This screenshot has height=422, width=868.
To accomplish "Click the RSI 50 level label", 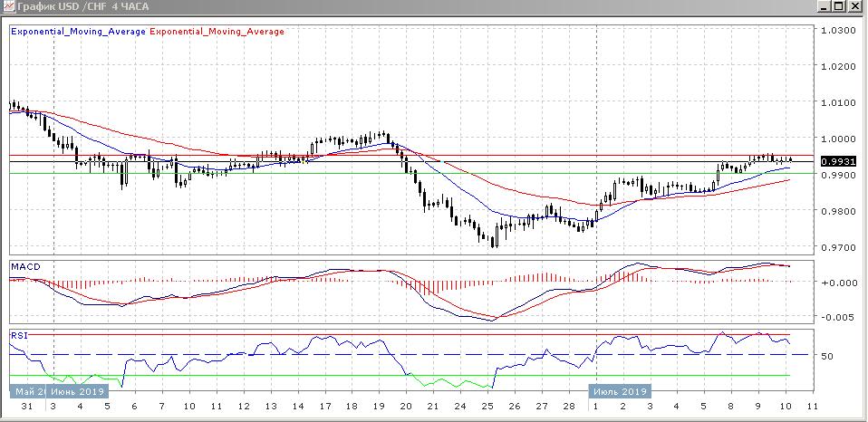I will 827,356.
